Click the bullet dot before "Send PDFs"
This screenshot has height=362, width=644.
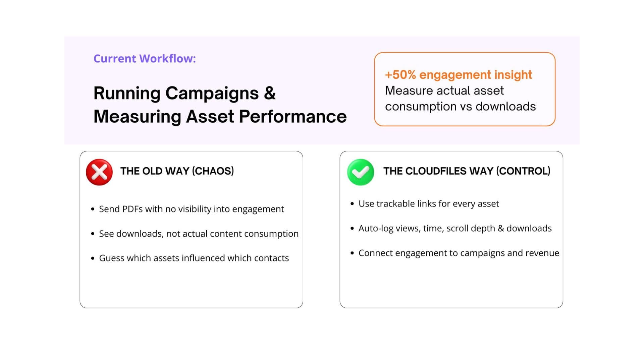[93, 209]
